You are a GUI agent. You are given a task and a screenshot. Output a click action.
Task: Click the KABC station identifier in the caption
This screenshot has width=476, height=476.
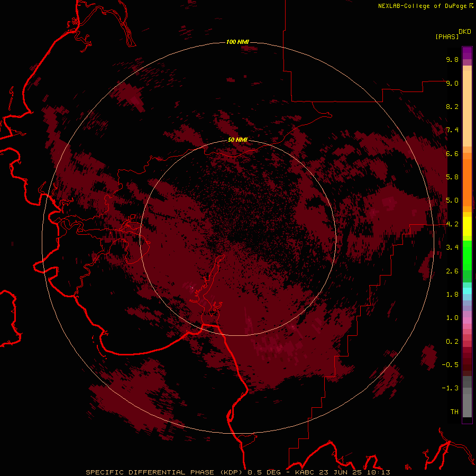click(304, 472)
